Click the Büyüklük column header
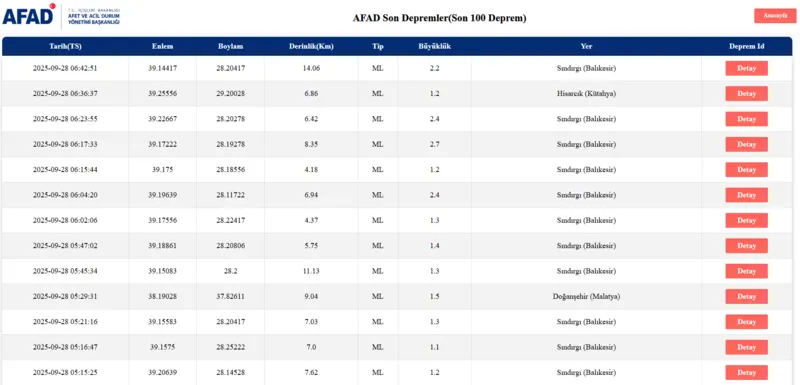 (x=435, y=46)
